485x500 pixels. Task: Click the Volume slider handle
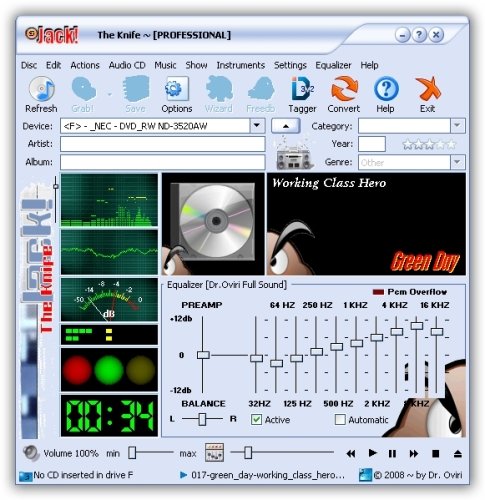click(x=132, y=453)
